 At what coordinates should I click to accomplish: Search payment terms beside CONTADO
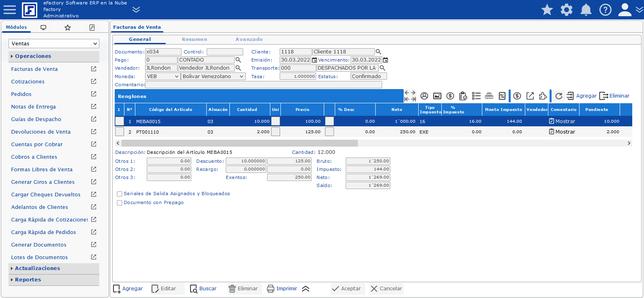coord(238,60)
